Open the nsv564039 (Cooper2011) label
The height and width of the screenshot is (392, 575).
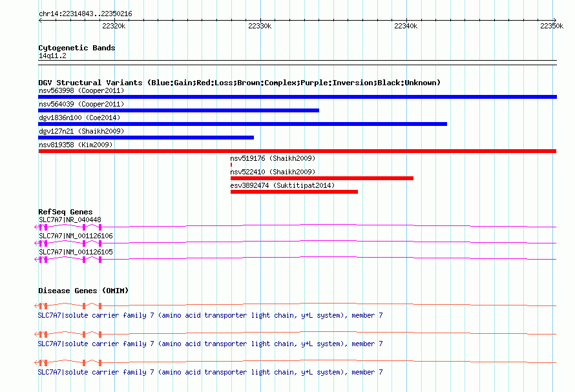click(81, 104)
